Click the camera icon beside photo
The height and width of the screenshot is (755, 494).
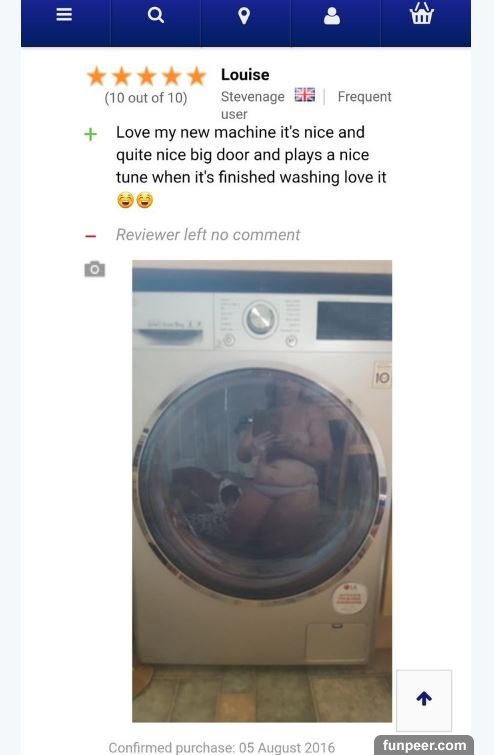(x=95, y=269)
